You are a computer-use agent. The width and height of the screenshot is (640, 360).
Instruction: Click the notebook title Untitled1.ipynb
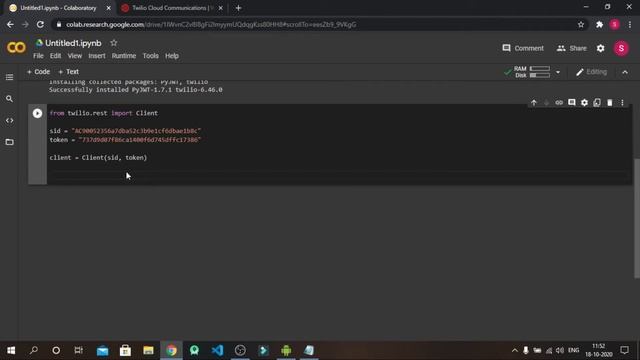[x=73, y=43]
